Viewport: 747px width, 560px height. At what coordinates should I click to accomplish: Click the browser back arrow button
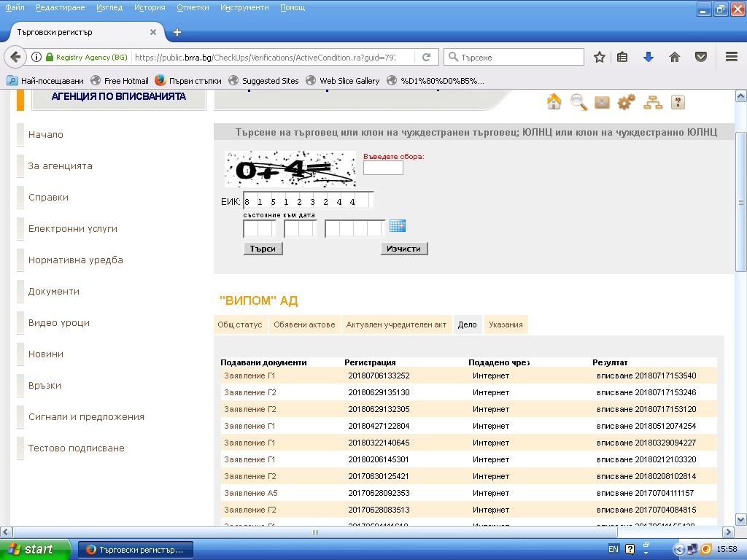point(15,57)
